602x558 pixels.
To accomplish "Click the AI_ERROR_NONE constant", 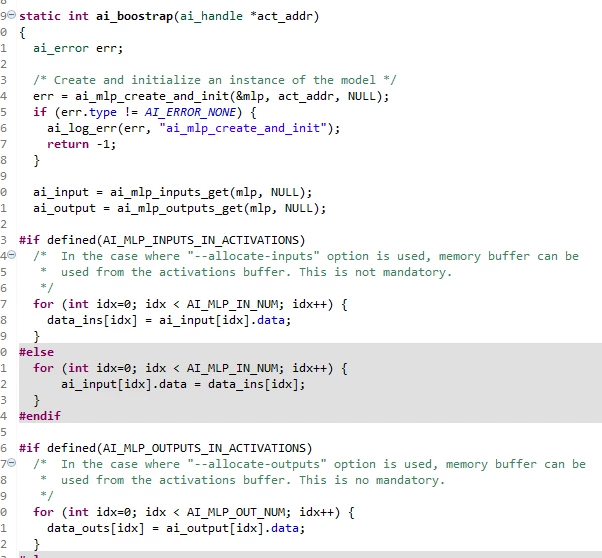I will click(x=190, y=112).
